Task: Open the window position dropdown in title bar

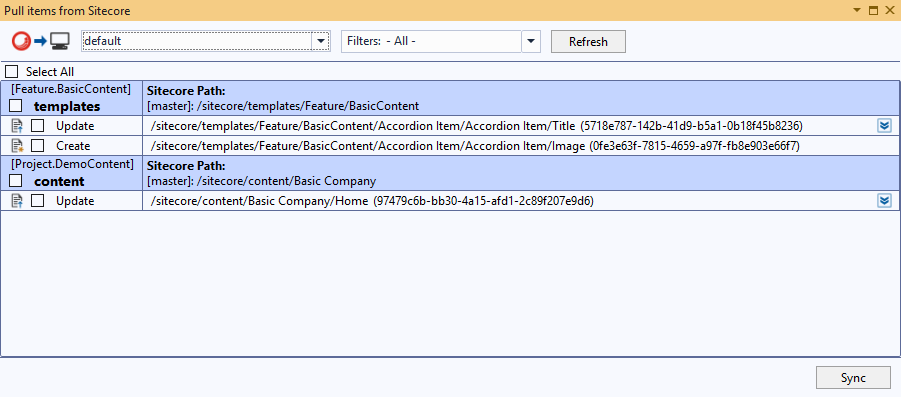Action: coord(856,10)
